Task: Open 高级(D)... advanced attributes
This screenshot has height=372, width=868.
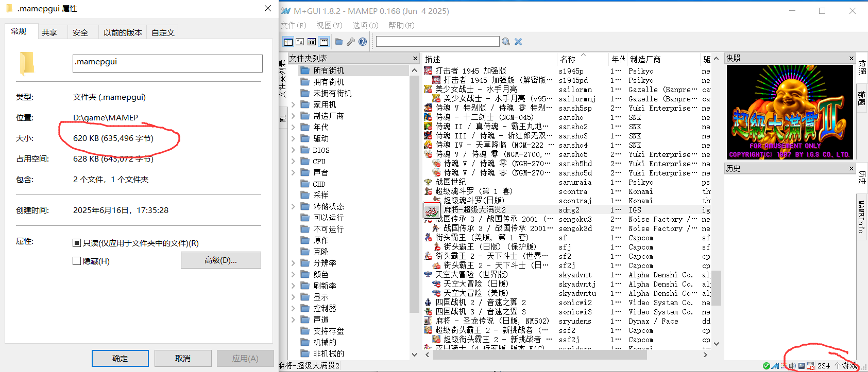Action: coord(221,260)
